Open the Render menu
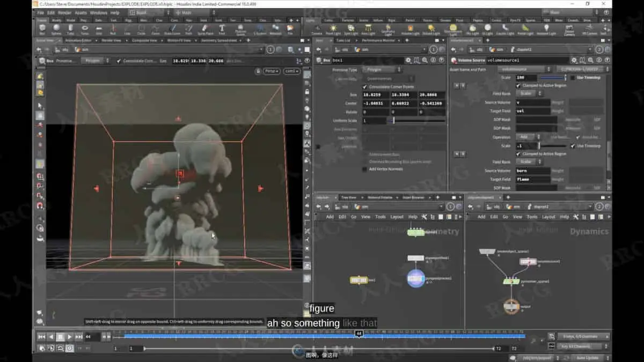This screenshot has height=362, width=644. coord(64,12)
